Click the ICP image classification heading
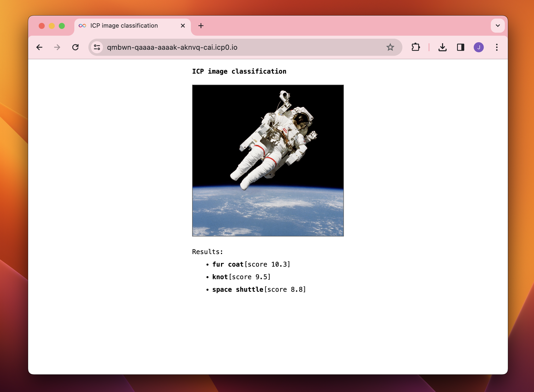The width and height of the screenshot is (534, 392). (239, 71)
